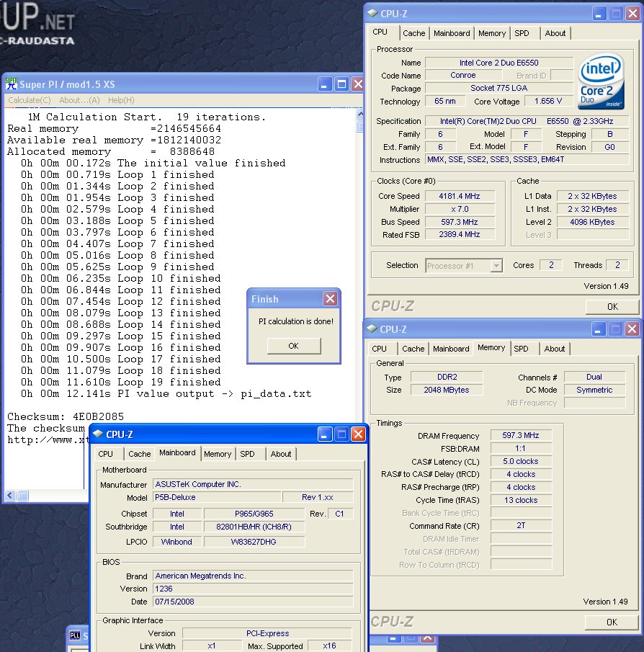Click the Loop 19 finished line
Screen dimensions: 644x652
click(x=121, y=382)
